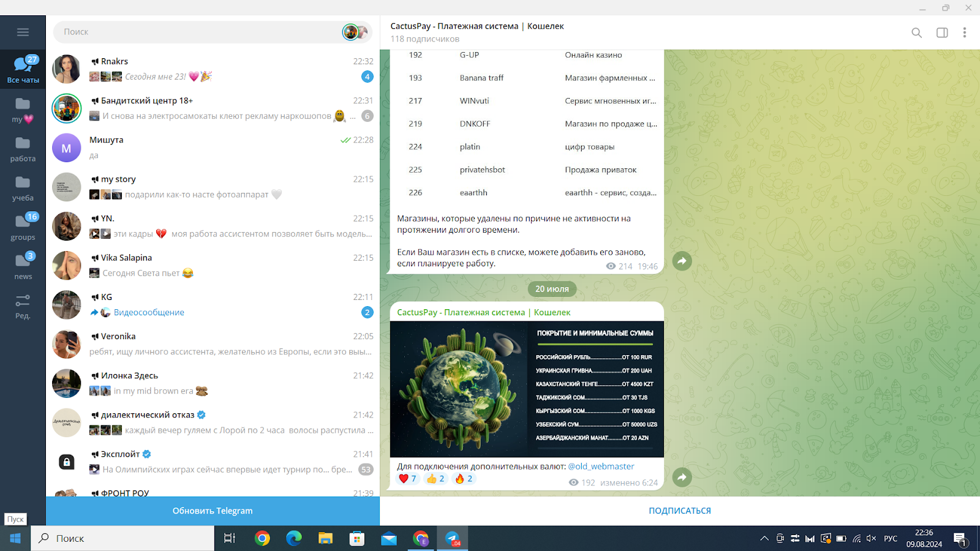The image size is (980, 551).
Task: Open CactusPay channel header info
Action: [x=477, y=32]
